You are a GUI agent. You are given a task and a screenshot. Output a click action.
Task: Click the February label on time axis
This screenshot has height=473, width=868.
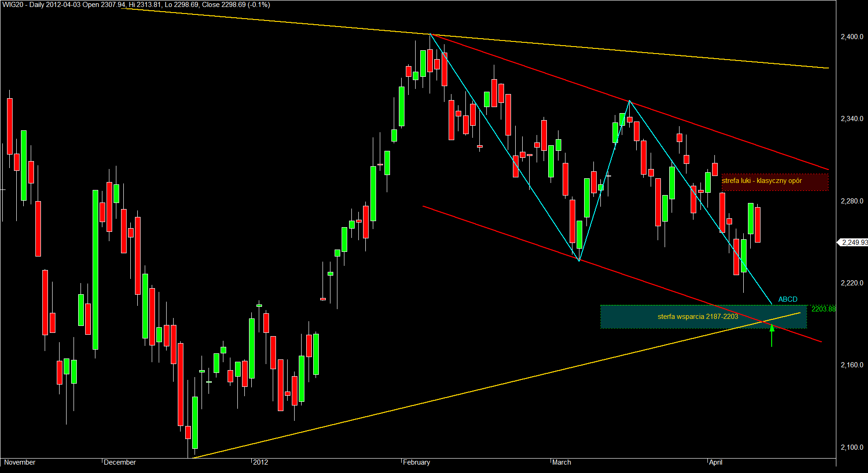417,462
